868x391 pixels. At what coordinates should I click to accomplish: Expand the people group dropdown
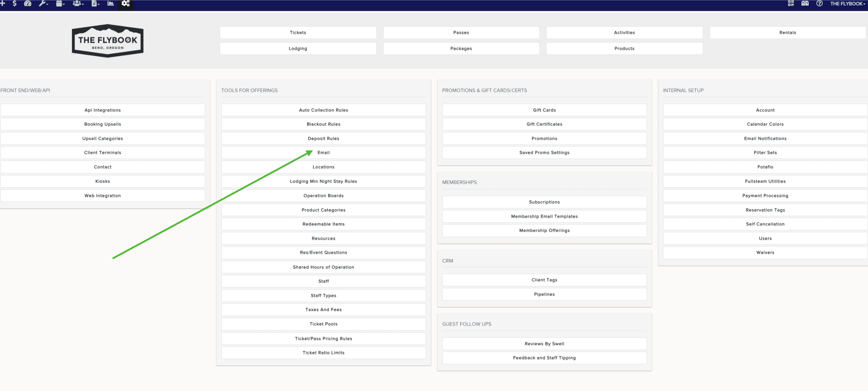coord(78,4)
